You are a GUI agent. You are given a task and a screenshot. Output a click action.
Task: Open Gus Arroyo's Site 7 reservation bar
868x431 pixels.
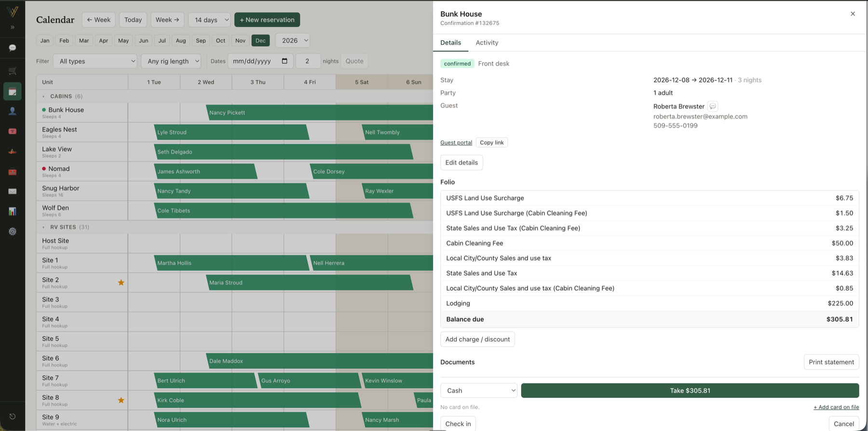(x=309, y=381)
